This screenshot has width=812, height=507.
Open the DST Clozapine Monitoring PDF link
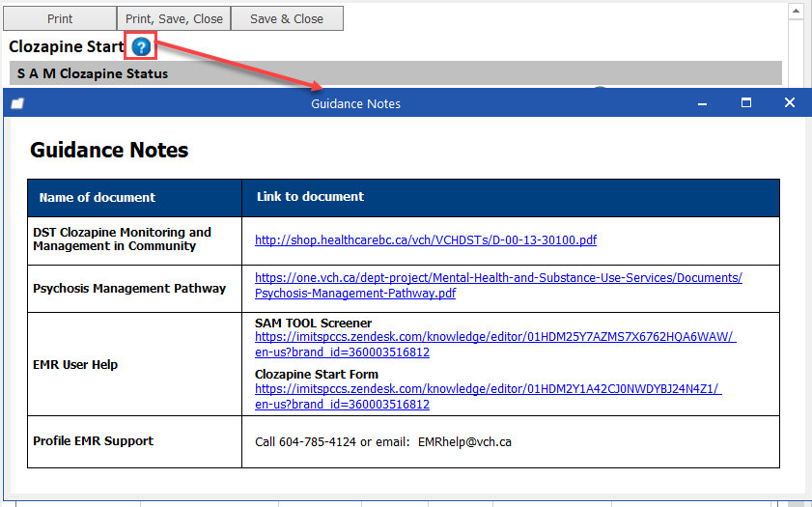(x=425, y=240)
